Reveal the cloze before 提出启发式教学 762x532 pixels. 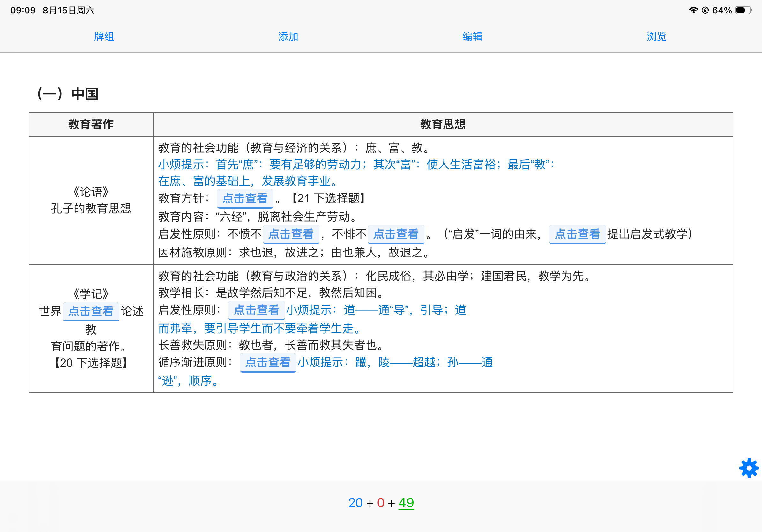pos(578,234)
